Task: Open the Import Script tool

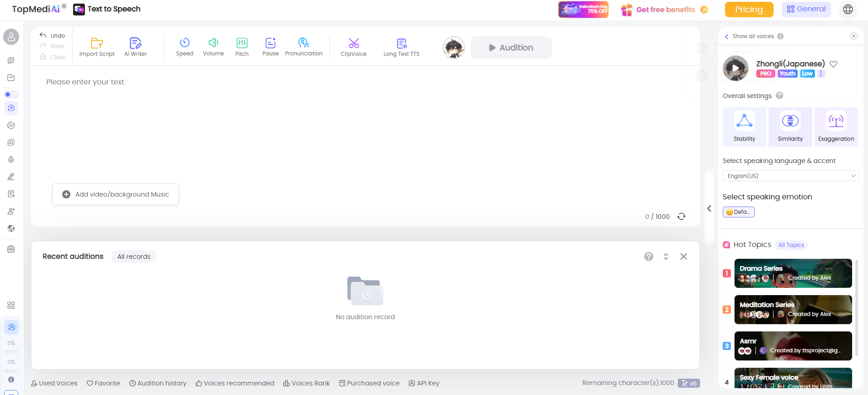Action: [97, 47]
